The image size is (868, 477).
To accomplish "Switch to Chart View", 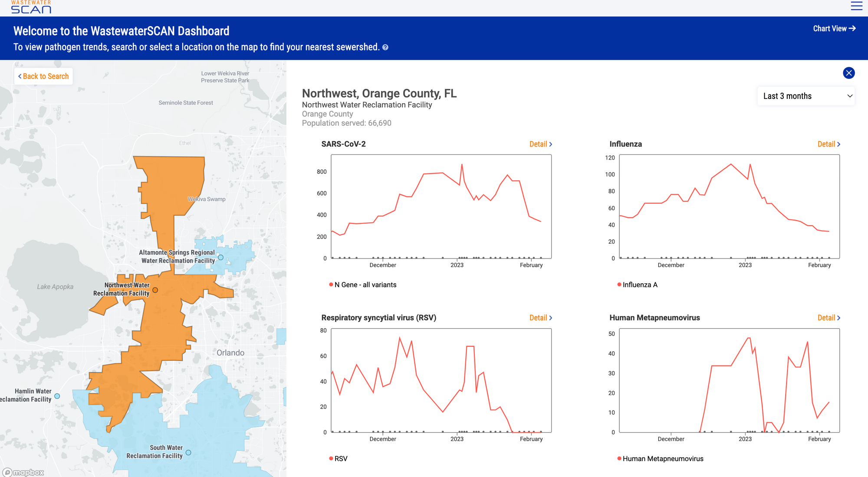I will point(834,29).
